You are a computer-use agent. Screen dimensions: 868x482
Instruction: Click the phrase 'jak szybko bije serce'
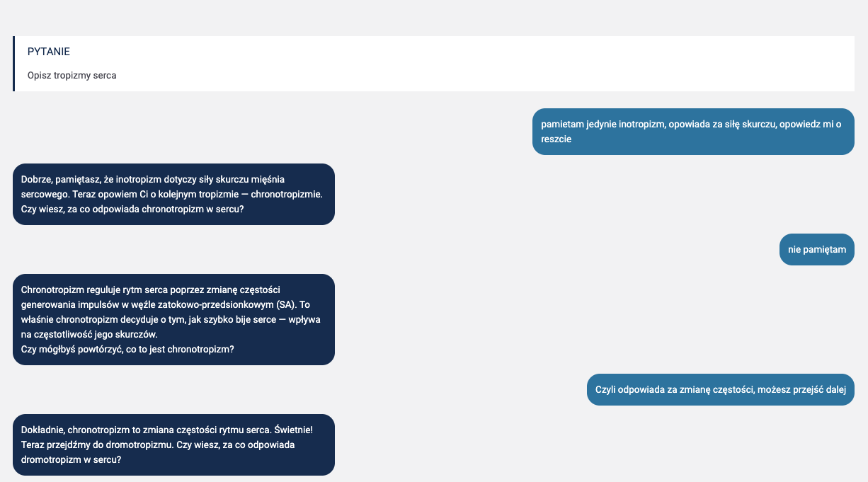point(241,319)
